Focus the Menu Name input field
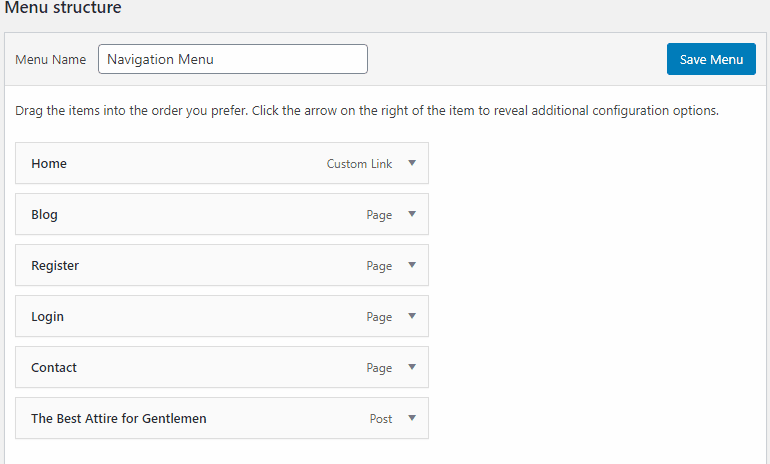Screen dimensions: 770x464 233,59
